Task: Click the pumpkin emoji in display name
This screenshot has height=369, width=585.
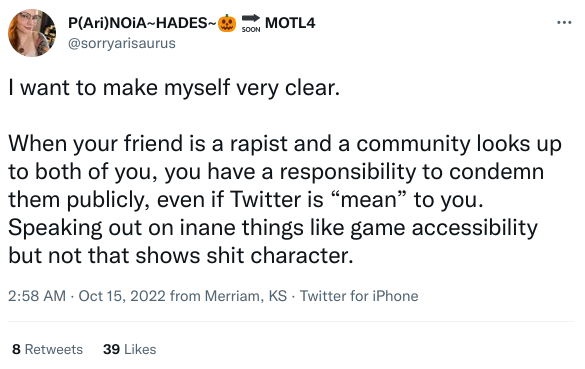Action: [x=227, y=23]
